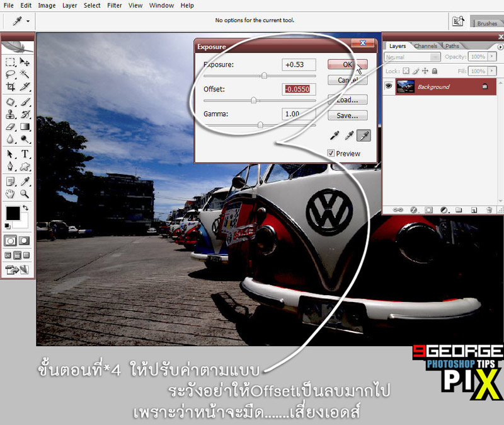Toggle Lock position icon
This screenshot has height=425, width=504.
(425, 71)
